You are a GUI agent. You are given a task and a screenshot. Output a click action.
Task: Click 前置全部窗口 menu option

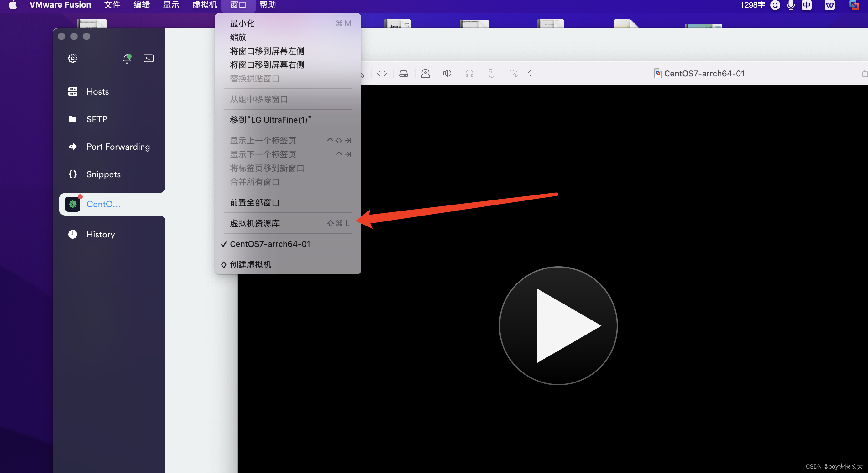254,202
